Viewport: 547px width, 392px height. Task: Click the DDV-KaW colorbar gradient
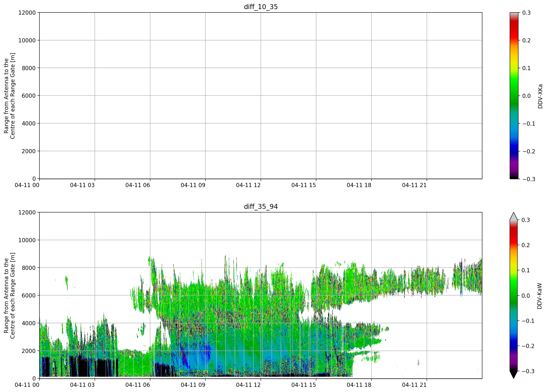point(514,295)
